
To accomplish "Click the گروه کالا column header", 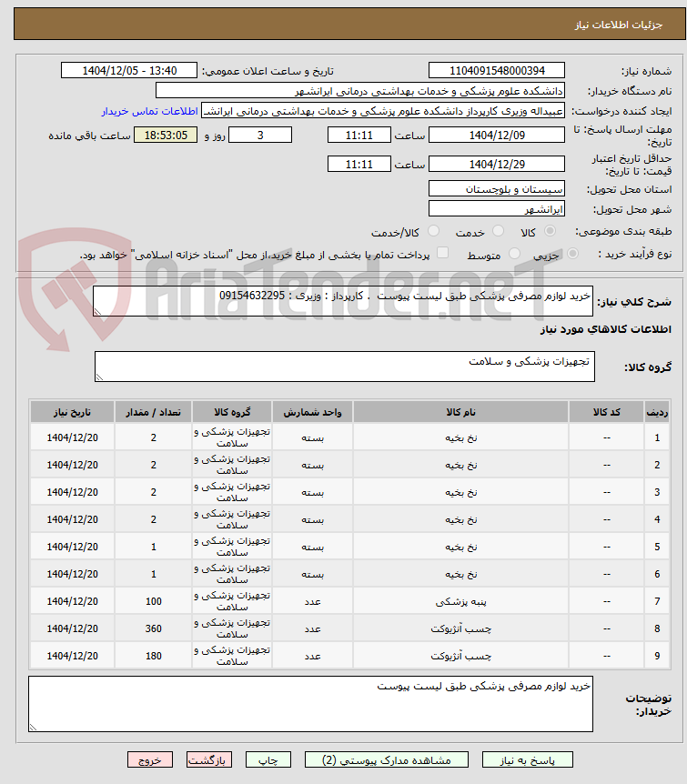I will (x=232, y=412).
